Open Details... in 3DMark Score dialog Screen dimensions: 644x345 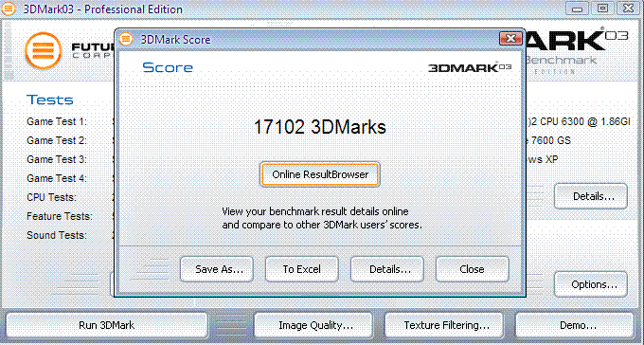(x=387, y=269)
